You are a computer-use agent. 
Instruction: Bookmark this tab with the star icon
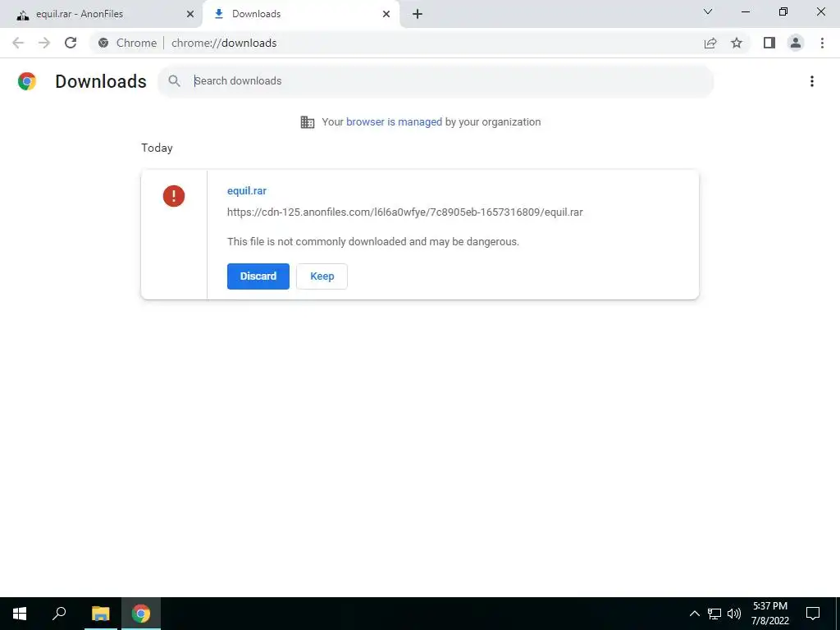click(737, 43)
